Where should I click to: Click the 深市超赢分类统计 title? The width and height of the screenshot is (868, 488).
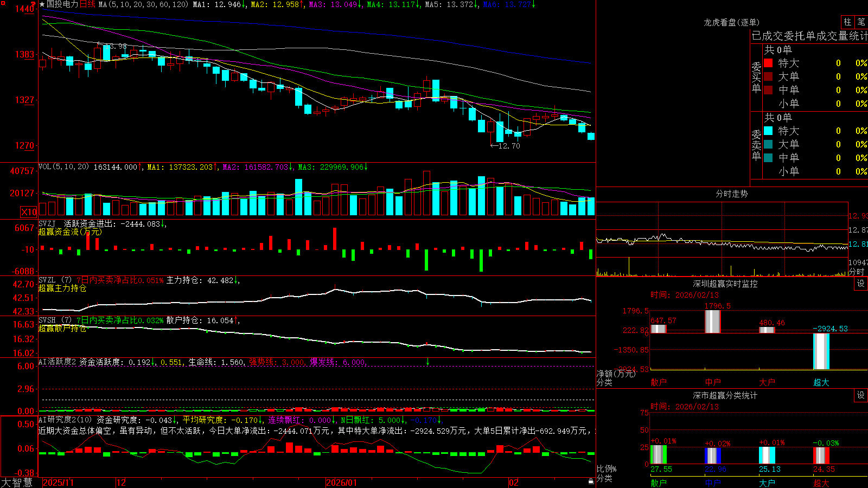(725, 395)
